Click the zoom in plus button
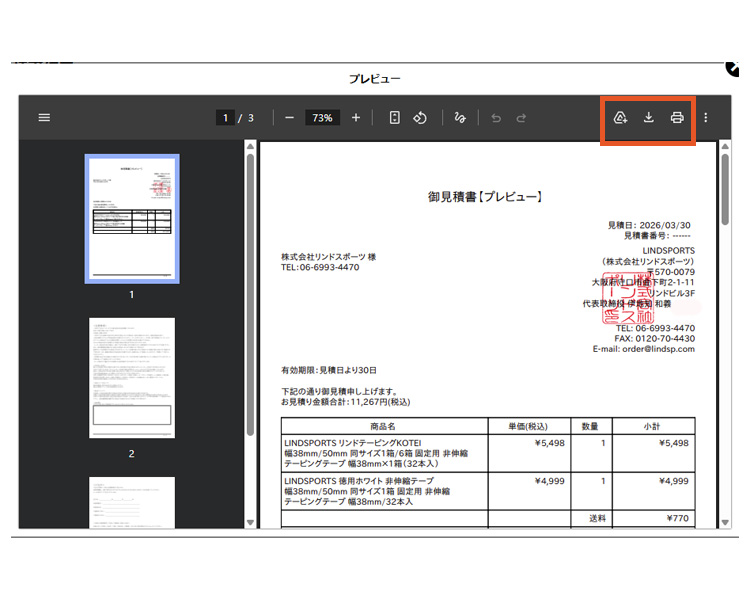 (x=356, y=117)
